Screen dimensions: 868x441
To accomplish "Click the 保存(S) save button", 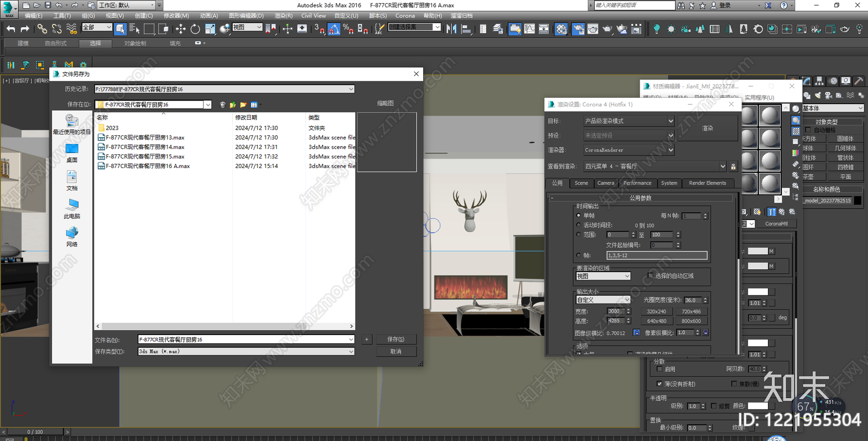I will (396, 339).
